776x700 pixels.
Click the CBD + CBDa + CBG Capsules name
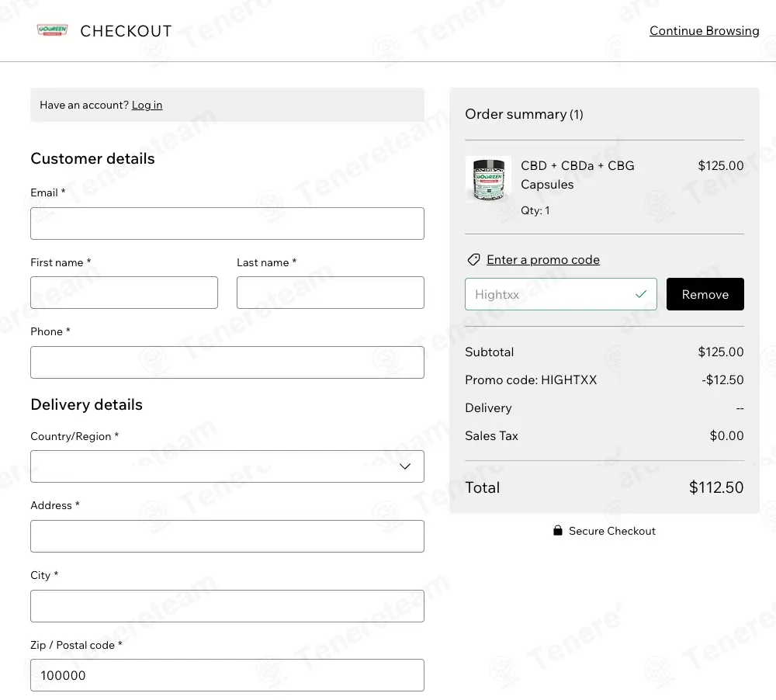click(577, 175)
